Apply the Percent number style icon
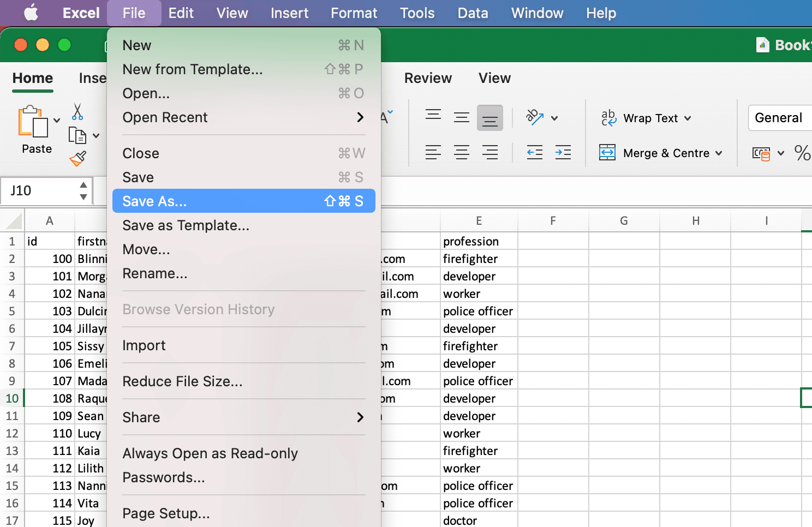The image size is (812, 527). coord(803,153)
